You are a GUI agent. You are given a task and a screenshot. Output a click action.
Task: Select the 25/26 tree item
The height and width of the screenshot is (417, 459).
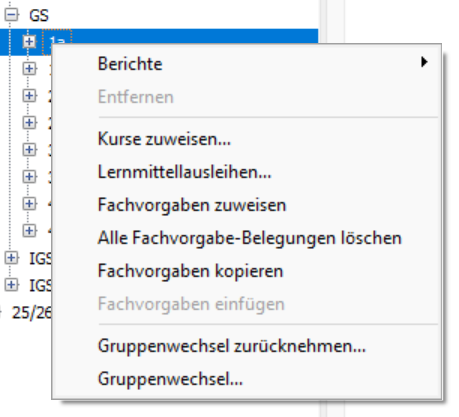click(32, 312)
